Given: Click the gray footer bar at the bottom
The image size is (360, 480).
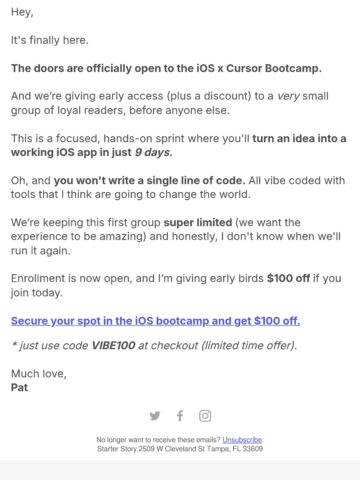Looking at the screenshot, I should [180, 470].
